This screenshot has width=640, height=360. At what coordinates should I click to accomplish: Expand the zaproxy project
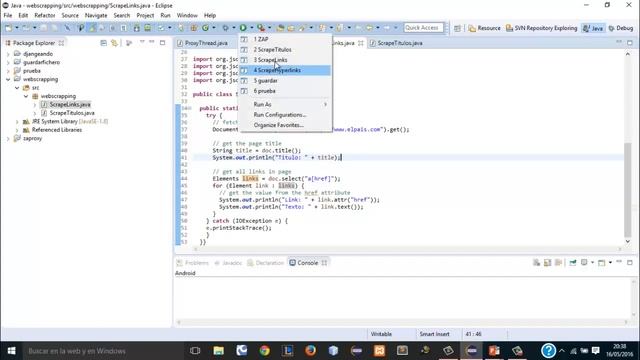point(8,138)
